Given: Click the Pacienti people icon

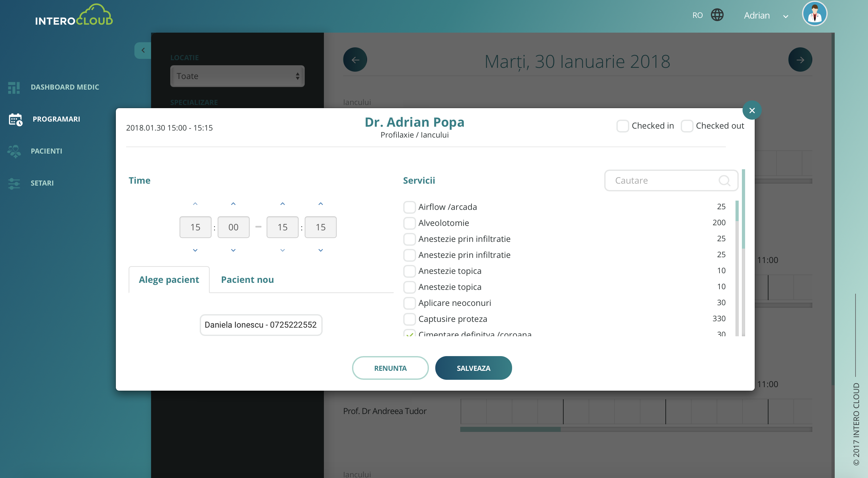Looking at the screenshot, I should tap(14, 151).
